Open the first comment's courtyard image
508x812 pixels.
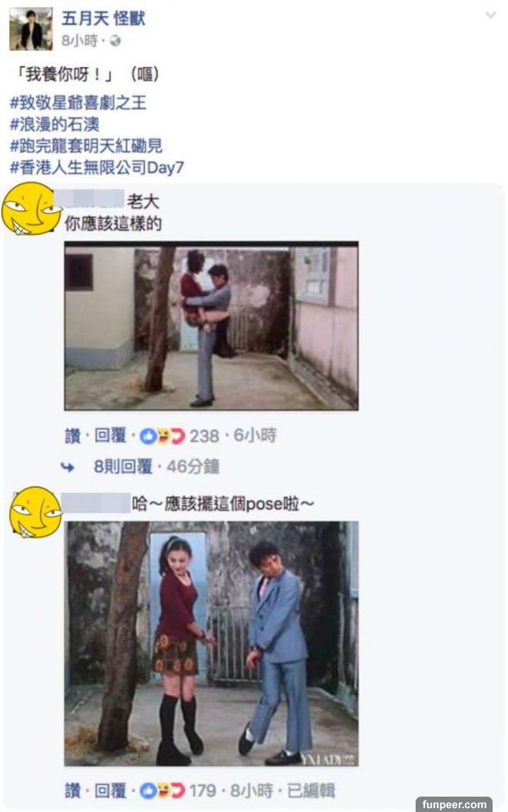pos(211,326)
